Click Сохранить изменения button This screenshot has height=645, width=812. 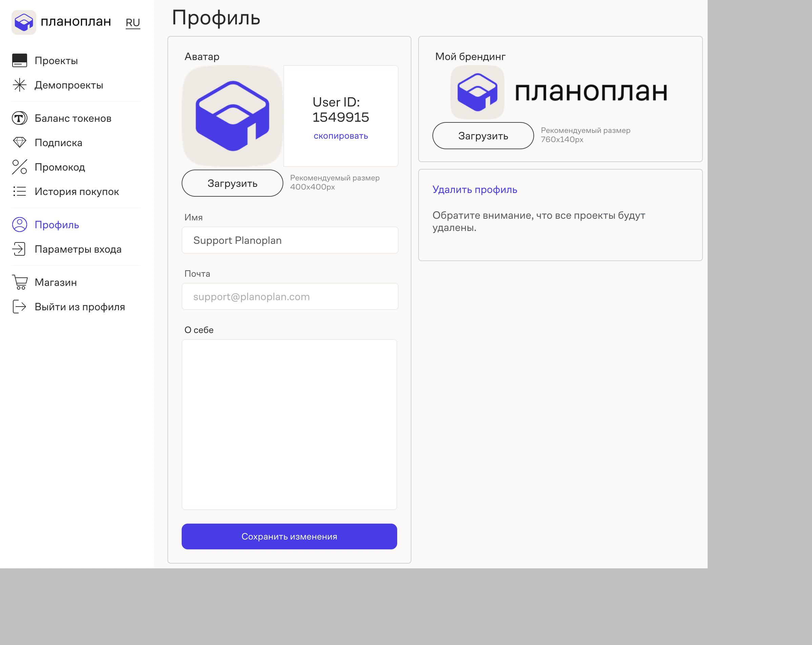tap(289, 536)
